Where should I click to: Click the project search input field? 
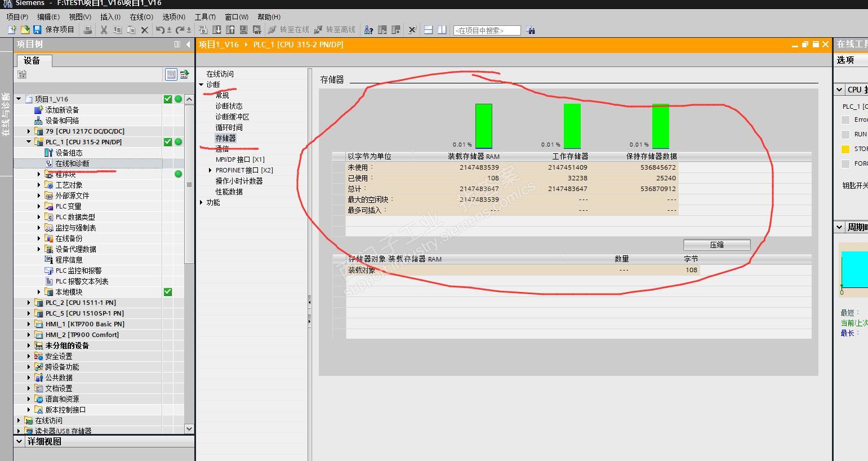(x=487, y=30)
